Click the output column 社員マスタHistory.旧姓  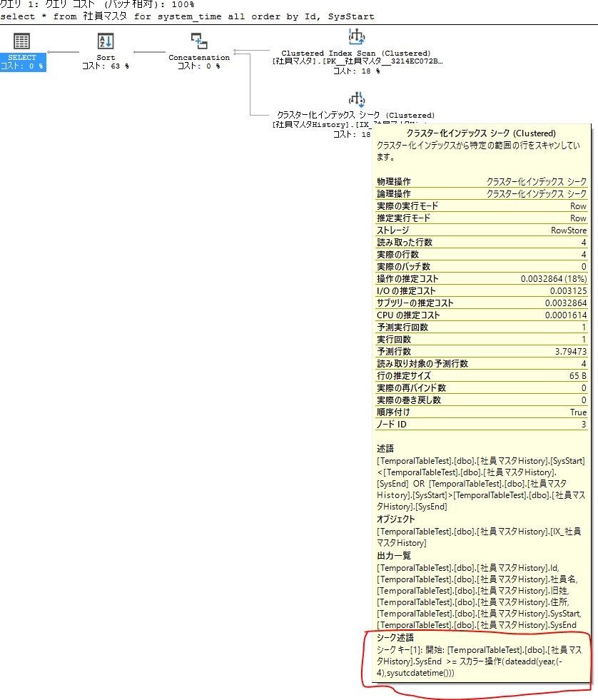click(x=473, y=591)
